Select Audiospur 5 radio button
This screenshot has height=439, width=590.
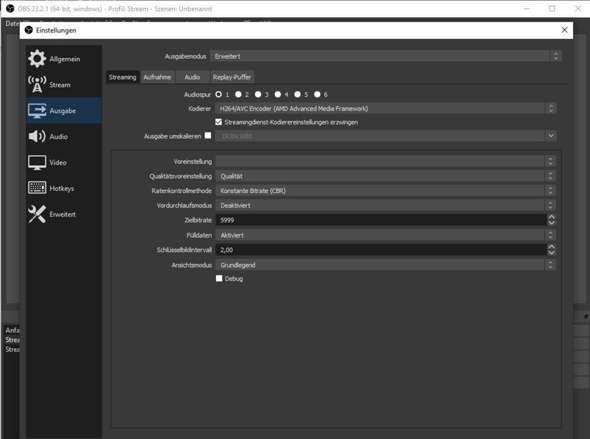pyautogui.click(x=298, y=94)
